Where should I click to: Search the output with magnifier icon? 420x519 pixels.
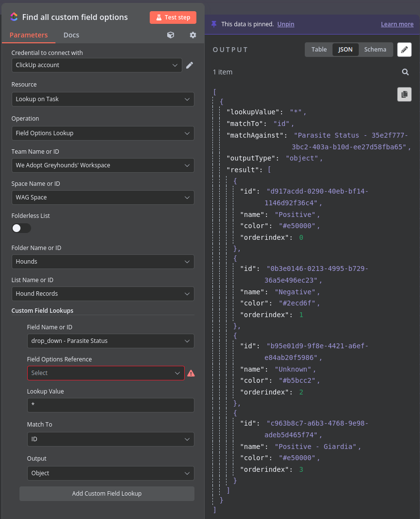tap(405, 72)
